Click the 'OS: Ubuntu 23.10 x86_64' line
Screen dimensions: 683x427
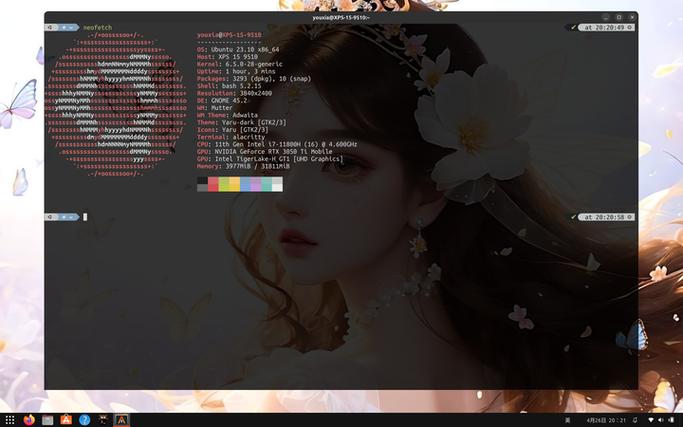(238, 49)
